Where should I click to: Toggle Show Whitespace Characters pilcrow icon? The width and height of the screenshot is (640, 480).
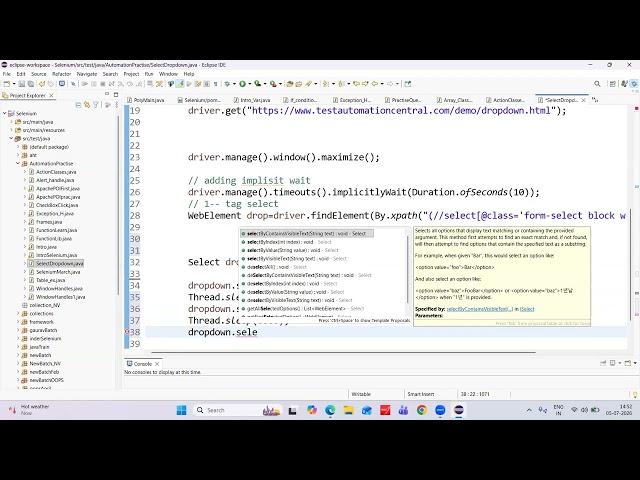216,84
